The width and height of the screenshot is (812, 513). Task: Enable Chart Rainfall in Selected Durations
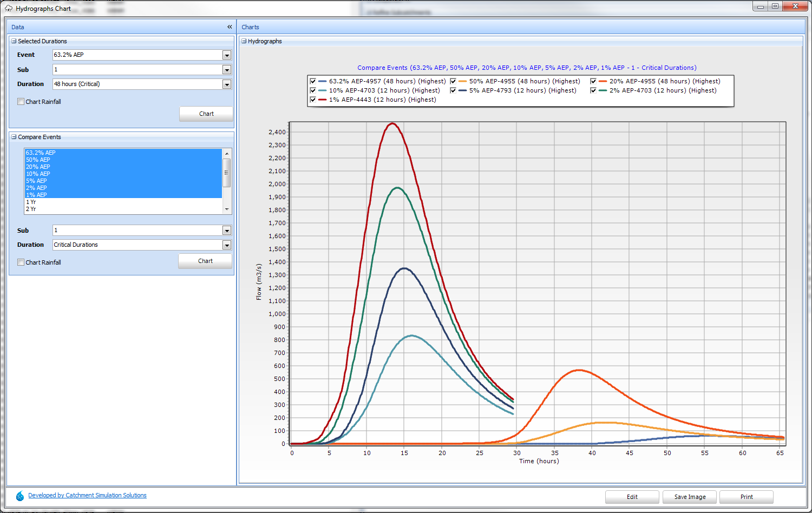click(x=21, y=102)
